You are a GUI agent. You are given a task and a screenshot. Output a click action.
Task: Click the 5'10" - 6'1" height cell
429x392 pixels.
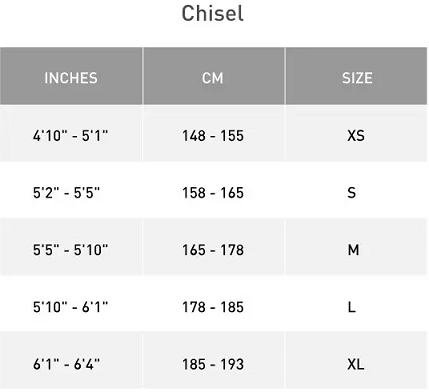71,304
